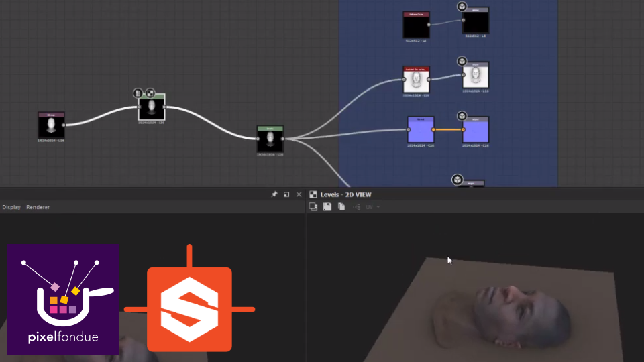This screenshot has width=644, height=362.
Task: Click the checkerboard icon beside Levels - 2D VIEW
Action: tap(313, 194)
